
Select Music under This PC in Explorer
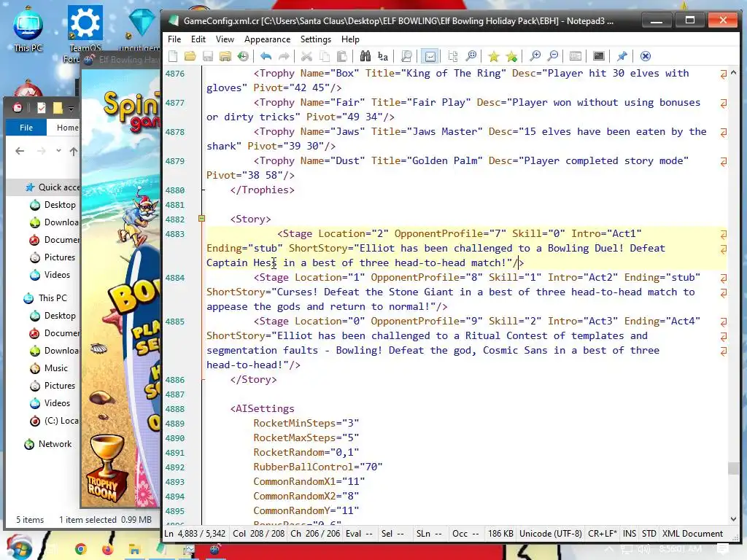[x=55, y=368]
